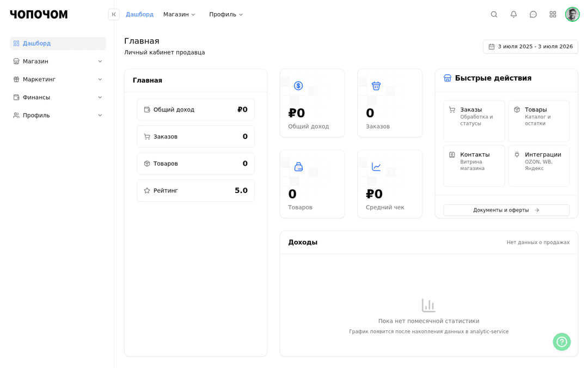Click the Нет данных о продажах label
This screenshot has width=588, height=368.
(538, 243)
